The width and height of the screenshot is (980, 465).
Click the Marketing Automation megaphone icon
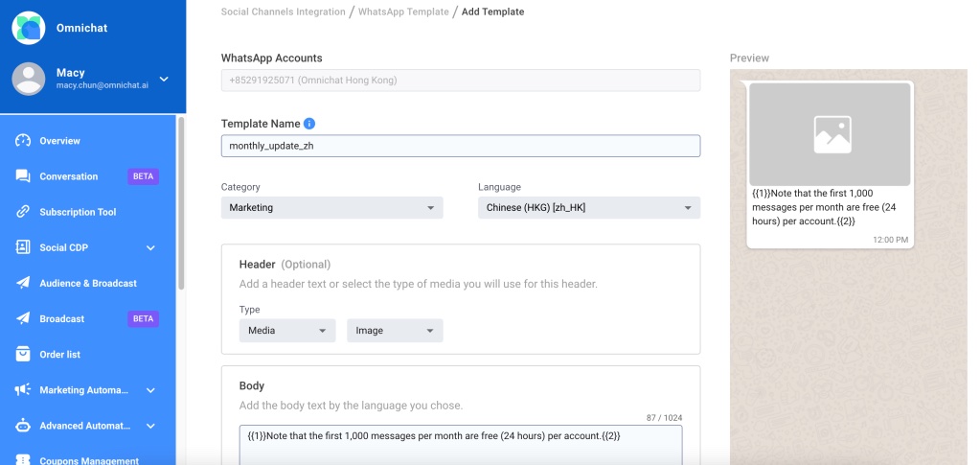(23, 390)
